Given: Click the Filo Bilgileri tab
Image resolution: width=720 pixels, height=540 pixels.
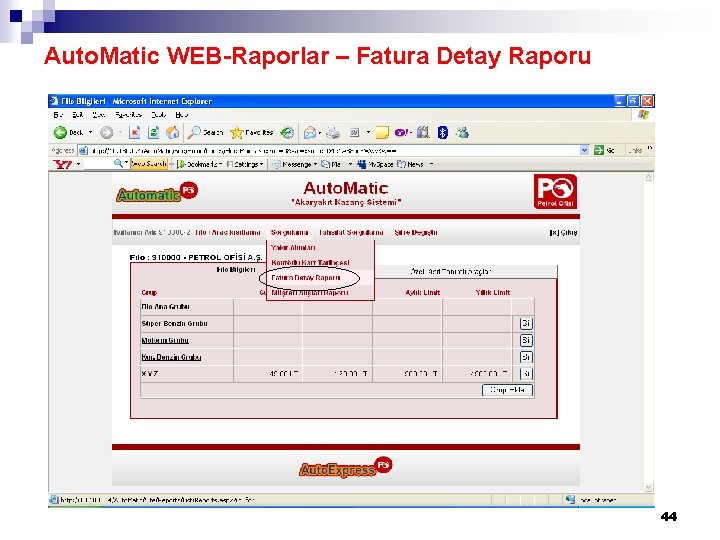Looking at the screenshot, I should click(236, 270).
